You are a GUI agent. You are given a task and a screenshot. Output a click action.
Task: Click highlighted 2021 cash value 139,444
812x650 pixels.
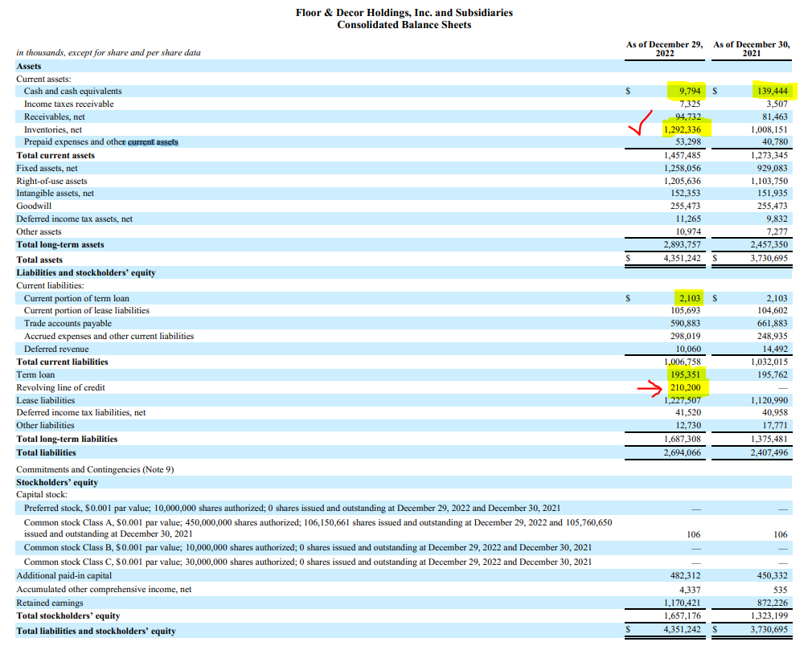point(772,91)
